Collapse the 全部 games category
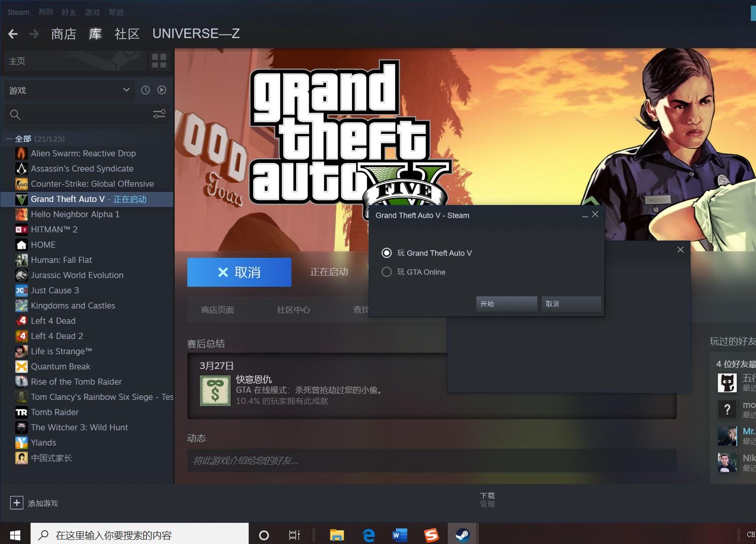 tap(9, 139)
